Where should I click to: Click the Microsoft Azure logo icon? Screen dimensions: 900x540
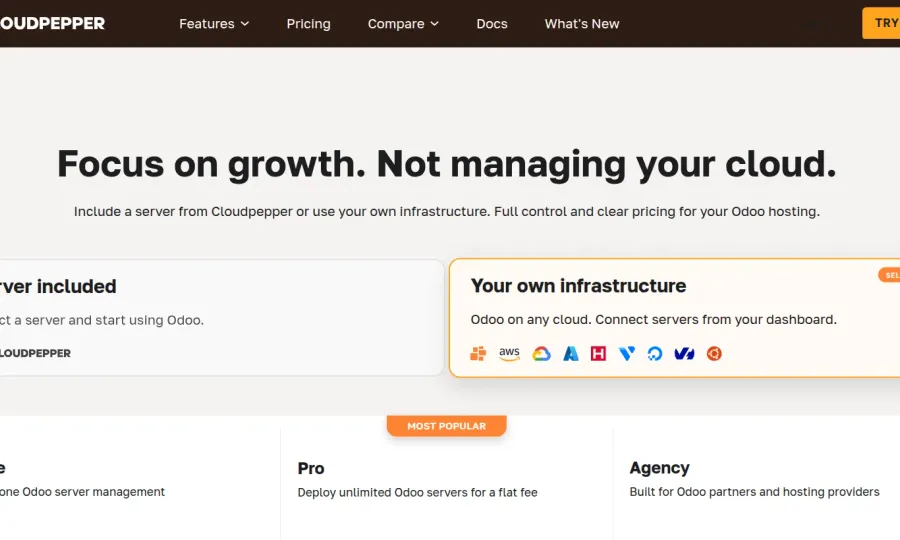coord(571,353)
